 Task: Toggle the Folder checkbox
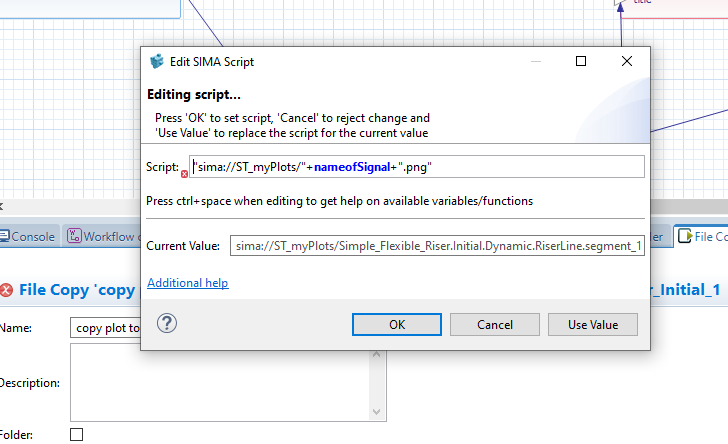pos(77,434)
